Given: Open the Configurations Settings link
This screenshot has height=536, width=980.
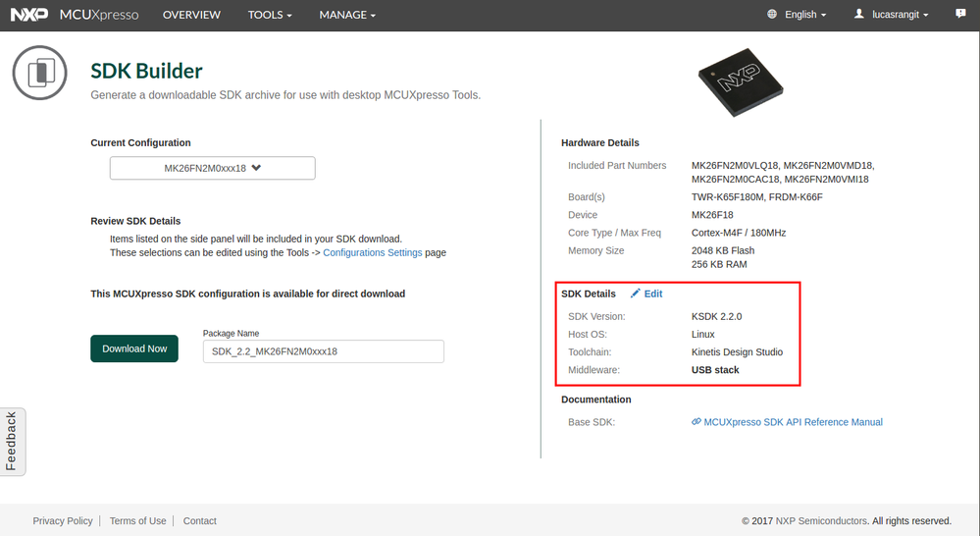Looking at the screenshot, I should tap(373, 252).
